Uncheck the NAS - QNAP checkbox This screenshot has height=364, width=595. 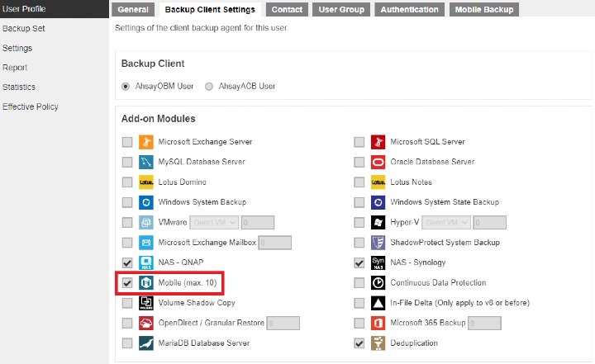tap(127, 262)
